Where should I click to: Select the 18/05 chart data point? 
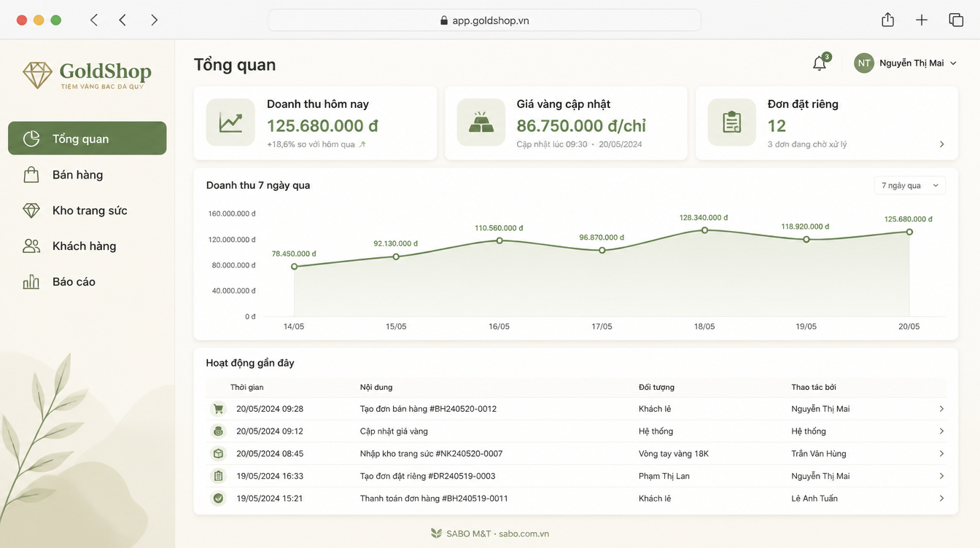(x=704, y=230)
